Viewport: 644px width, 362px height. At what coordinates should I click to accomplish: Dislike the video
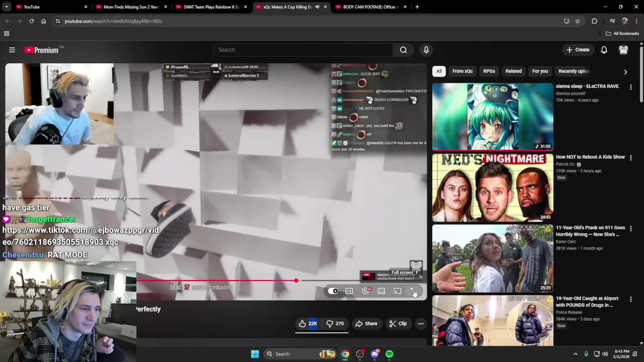click(335, 324)
